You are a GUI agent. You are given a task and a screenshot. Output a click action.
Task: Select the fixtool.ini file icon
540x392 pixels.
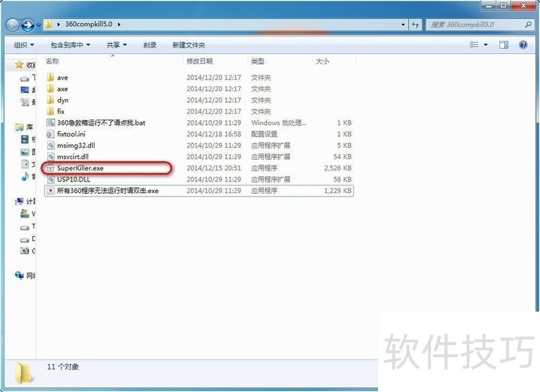tap(51, 134)
